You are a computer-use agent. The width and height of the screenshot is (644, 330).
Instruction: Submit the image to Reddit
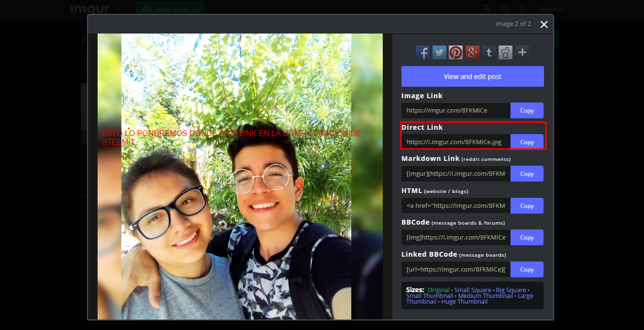(x=505, y=52)
